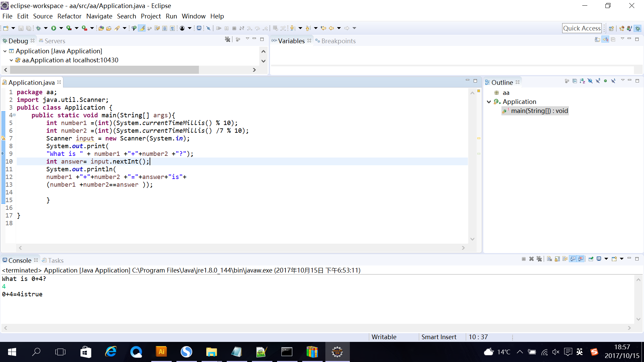The width and height of the screenshot is (644, 362).
Task: Click the Smart Insert status bar entry
Action: coord(439,337)
